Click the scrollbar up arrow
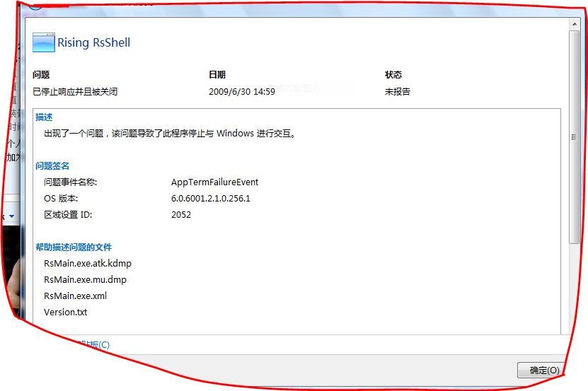 [x=574, y=24]
